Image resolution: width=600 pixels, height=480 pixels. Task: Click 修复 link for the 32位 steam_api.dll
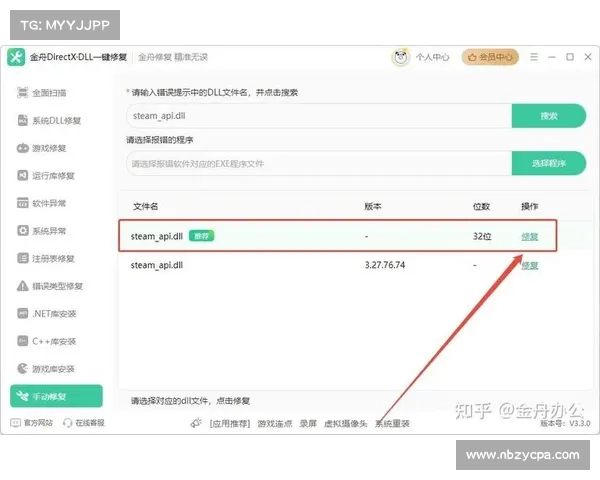coord(529,237)
